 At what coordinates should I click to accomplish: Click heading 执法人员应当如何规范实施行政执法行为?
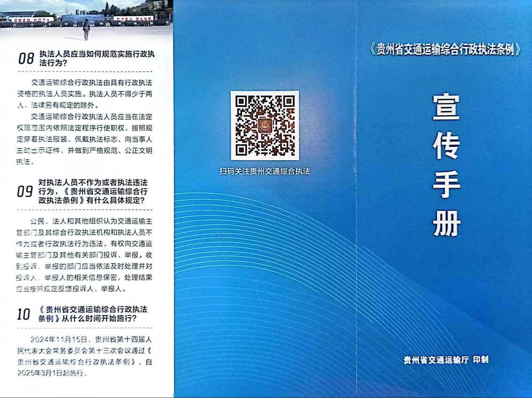tap(97, 59)
